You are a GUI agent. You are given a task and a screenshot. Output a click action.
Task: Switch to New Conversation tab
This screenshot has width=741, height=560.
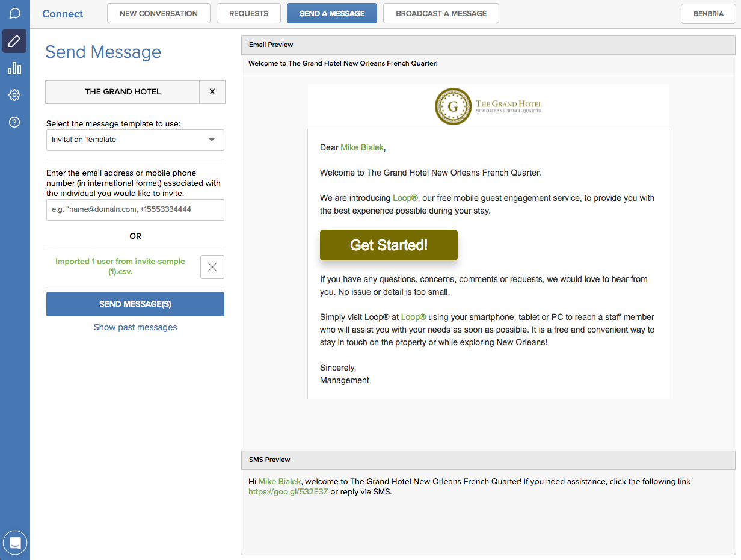click(x=159, y=13)
